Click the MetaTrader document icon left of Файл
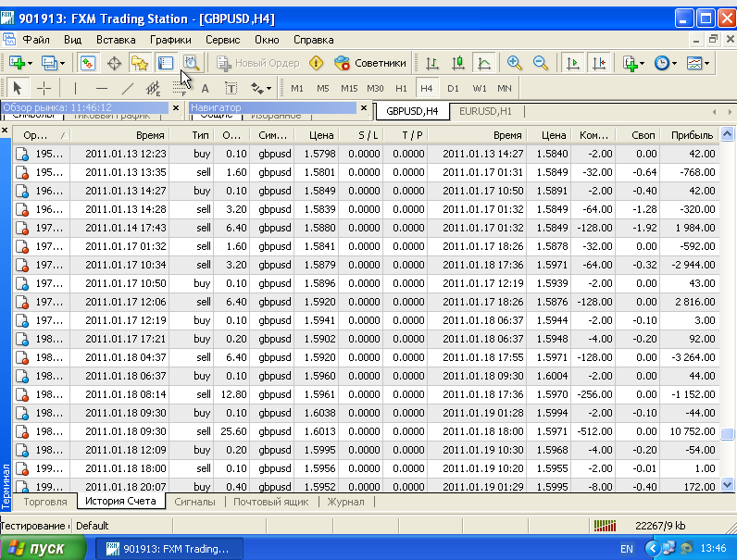The image size is (737, 560). pos(9,40)
